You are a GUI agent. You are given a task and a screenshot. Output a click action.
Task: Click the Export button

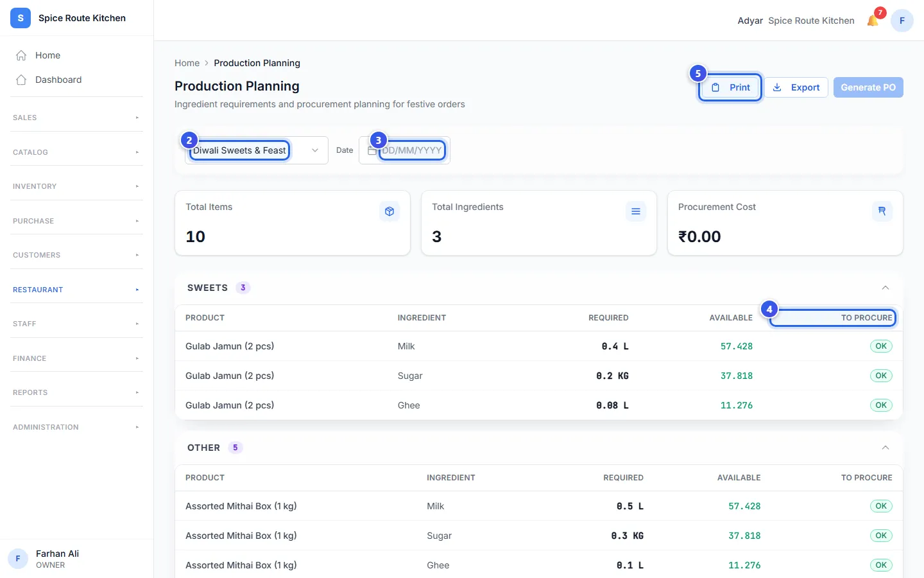tap(796, 87)
